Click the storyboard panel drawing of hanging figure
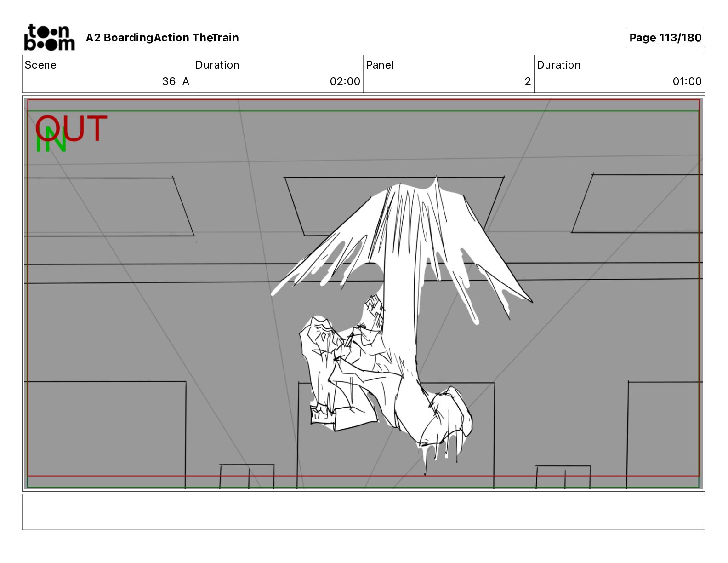The image size is (728, 563). point(363,293)
